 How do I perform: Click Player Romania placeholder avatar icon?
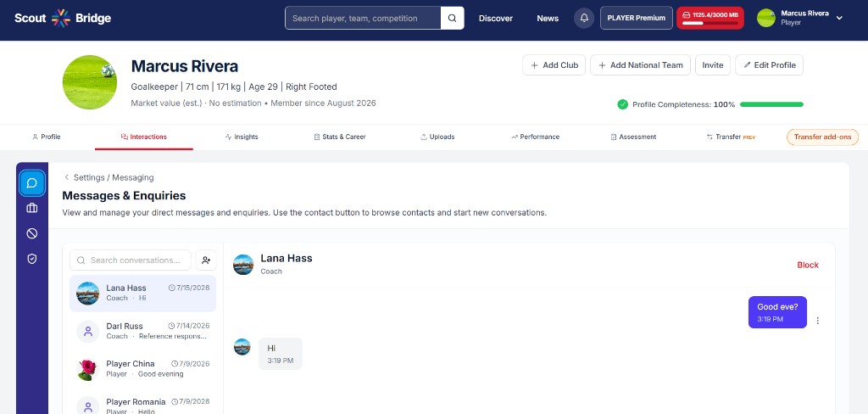click(x=87, y=407)
